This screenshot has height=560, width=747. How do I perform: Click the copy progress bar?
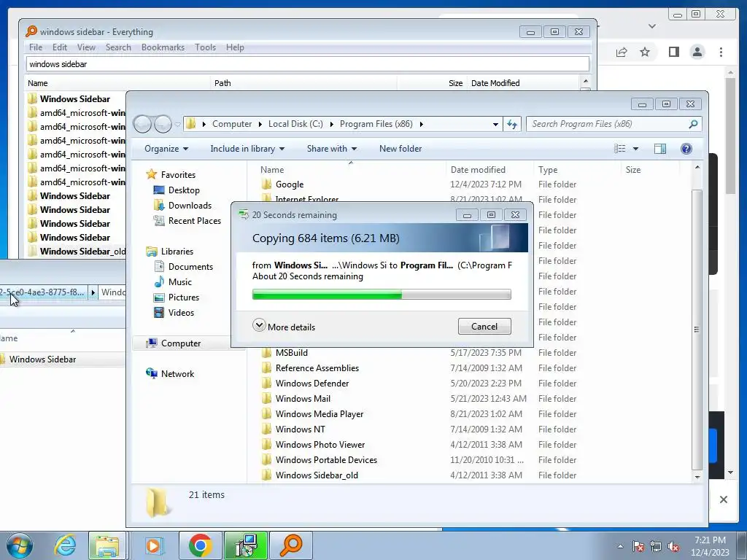382,295
